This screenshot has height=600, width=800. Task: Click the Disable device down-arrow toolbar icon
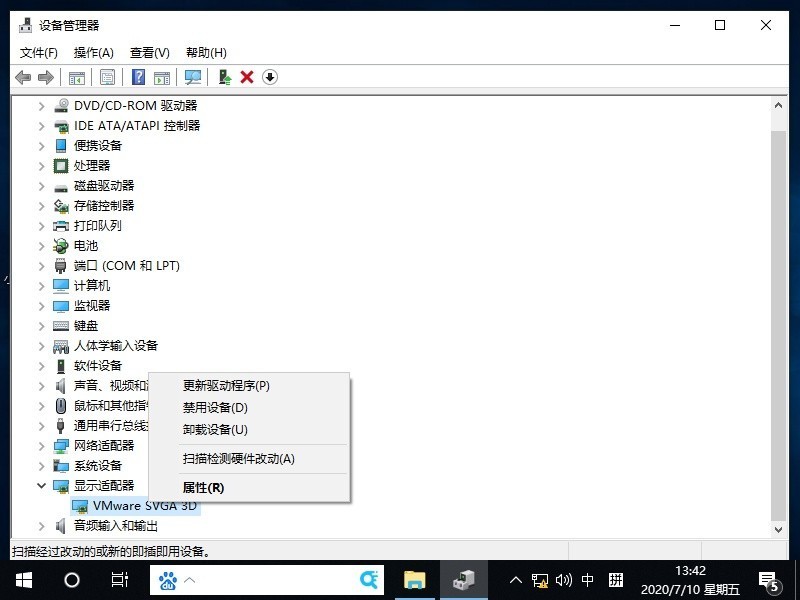point(269,77)
